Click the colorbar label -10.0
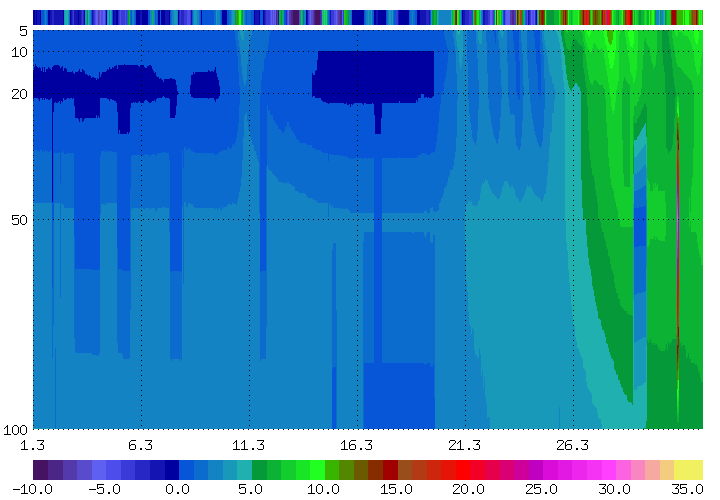720x500 pixels. [x=32, y=489]
